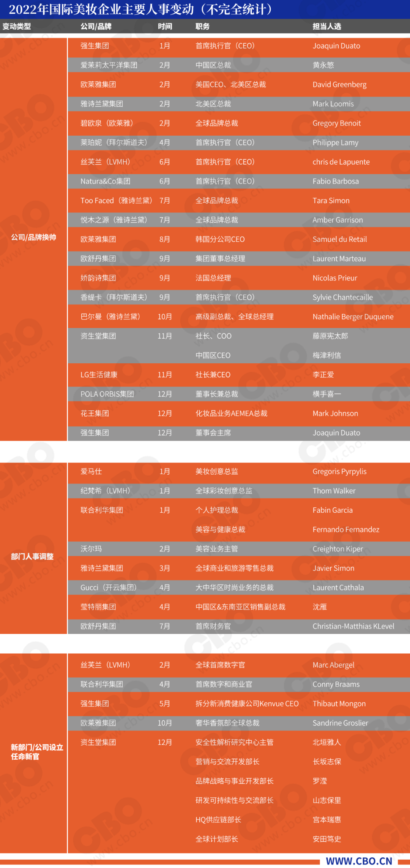Select the "集团董事总经理" position cell

pyautogui.click(x=220, y=259)
